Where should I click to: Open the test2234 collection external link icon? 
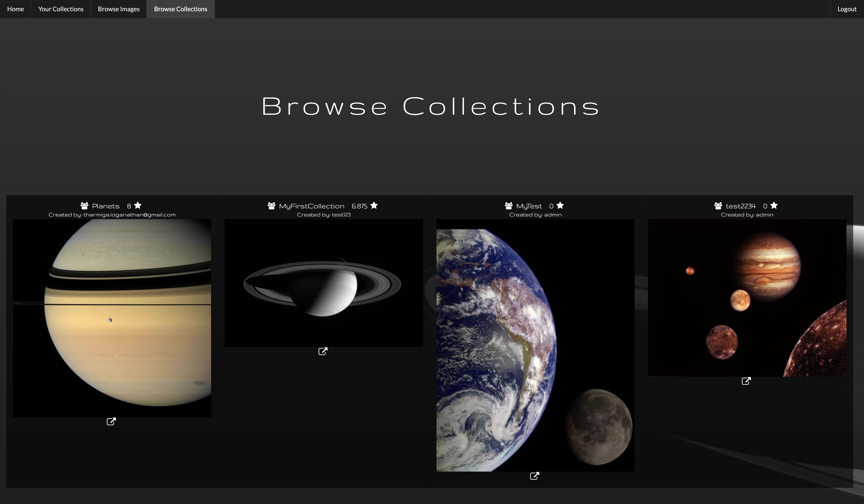(x=746, y=381)
